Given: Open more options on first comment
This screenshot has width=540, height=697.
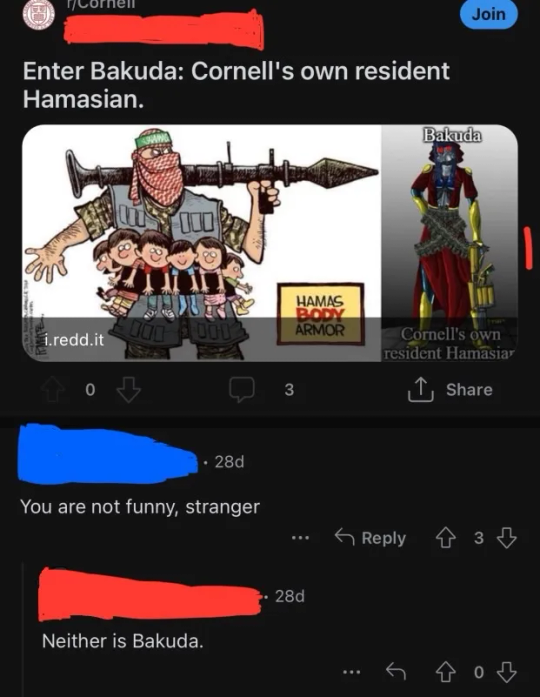Looking at the screenshot, I should [x=300, y=538].
